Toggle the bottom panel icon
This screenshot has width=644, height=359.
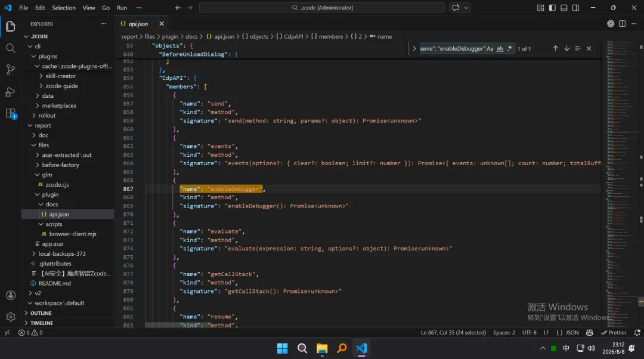(x=564, y=7)
